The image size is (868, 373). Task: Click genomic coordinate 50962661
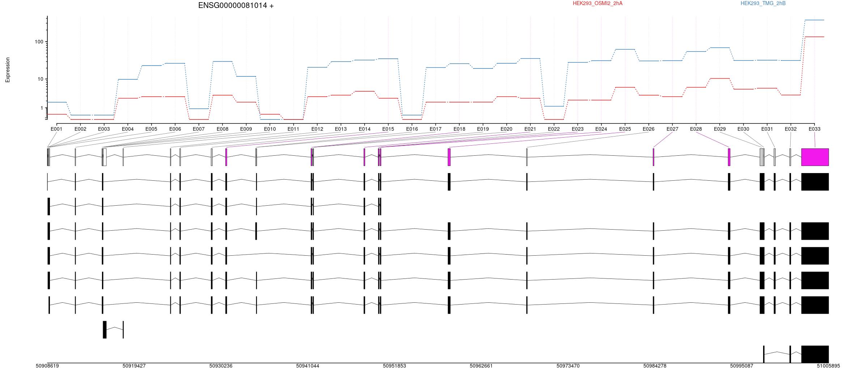point(481,366)
